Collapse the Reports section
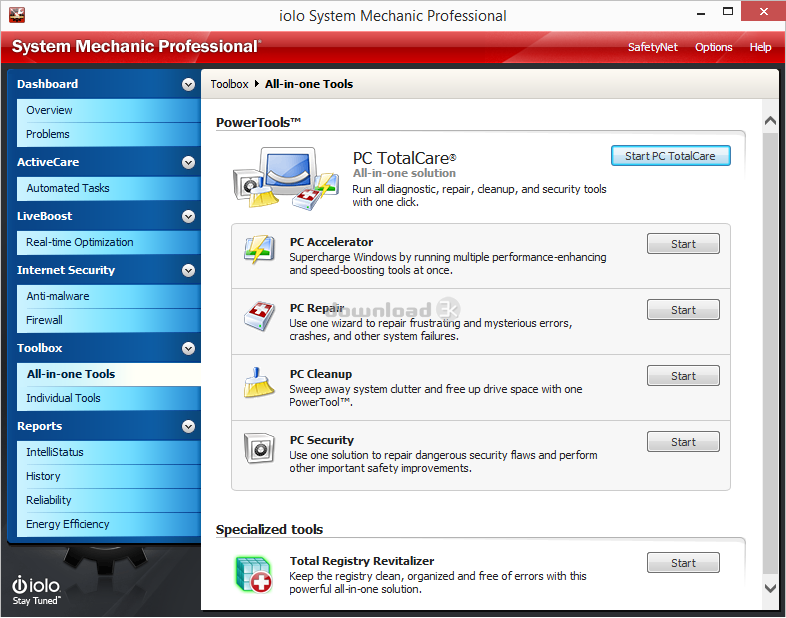The height and width of the screenshot is (618, 786). 188,427
